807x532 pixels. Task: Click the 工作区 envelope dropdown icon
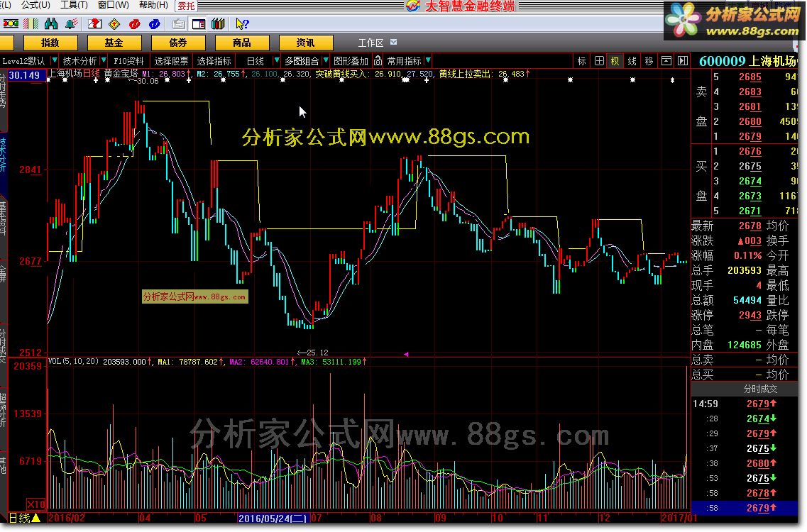[394, 42]
